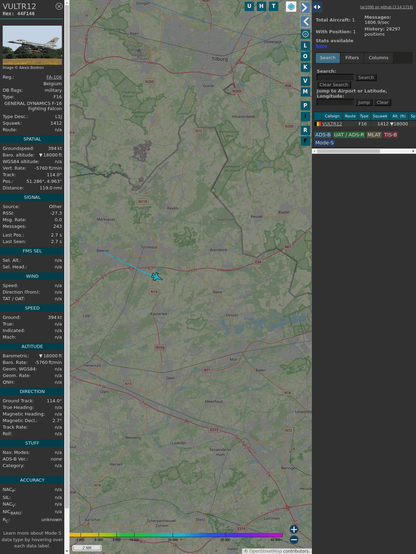Click the T map button
This screenshot has width=416, height=554.
point(273,6)
